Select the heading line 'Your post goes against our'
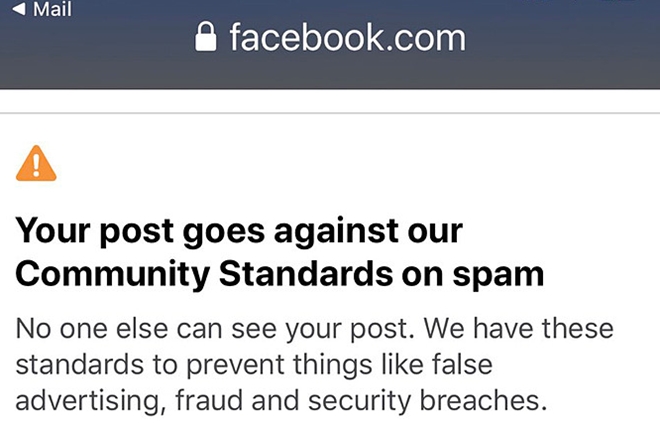The width and height of the screenshot is (660, 440). pos(239,232)
